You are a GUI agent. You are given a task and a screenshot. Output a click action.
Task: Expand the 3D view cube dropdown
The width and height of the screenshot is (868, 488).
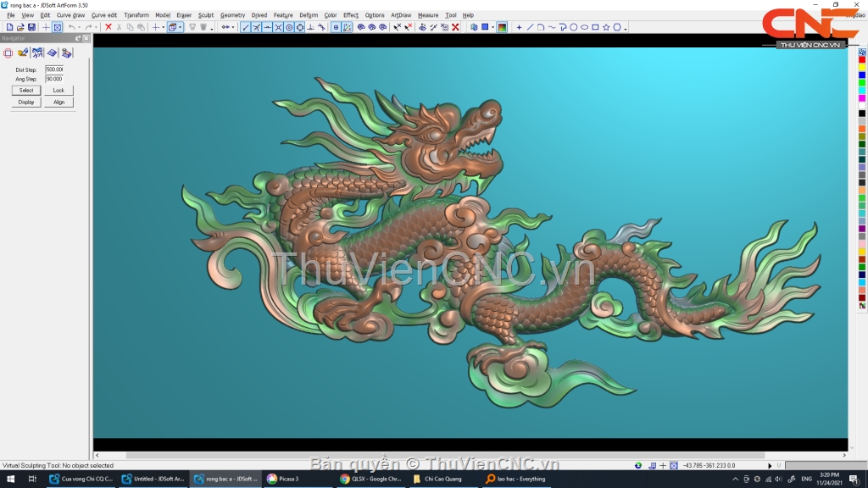(x=181, y=27)
